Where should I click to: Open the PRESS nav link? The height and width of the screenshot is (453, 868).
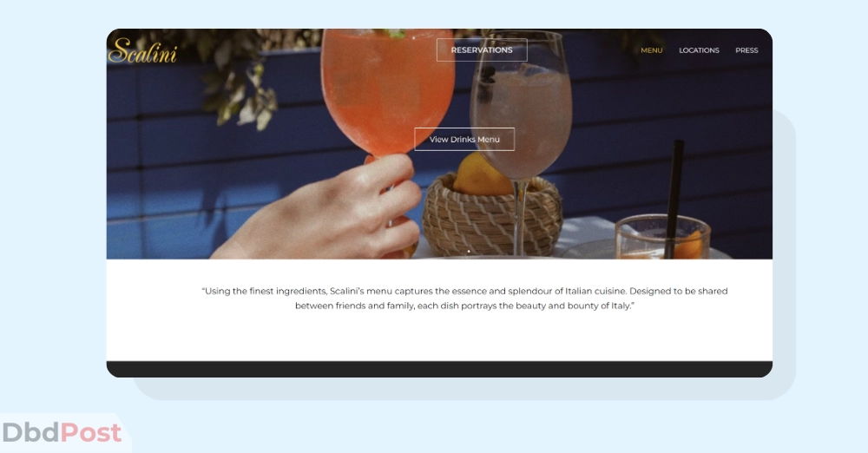click(x=746, y=50)
